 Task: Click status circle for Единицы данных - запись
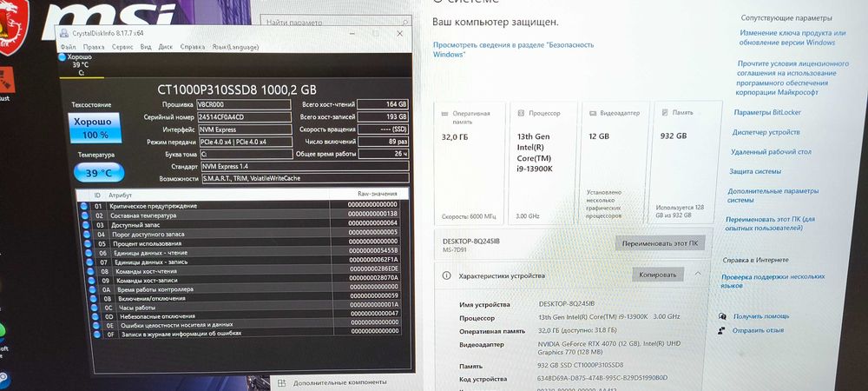click(x=88, y=262)
